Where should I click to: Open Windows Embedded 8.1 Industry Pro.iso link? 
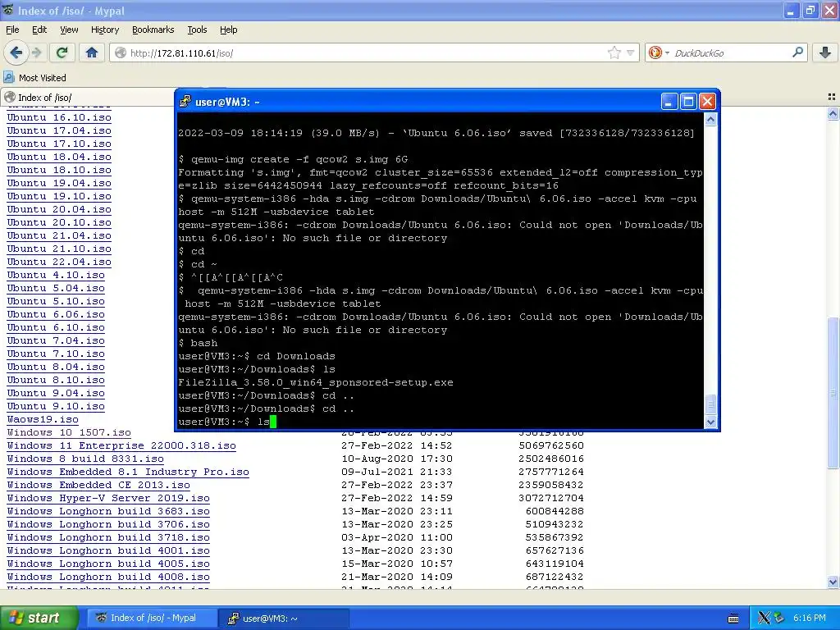tap(128, 472)
